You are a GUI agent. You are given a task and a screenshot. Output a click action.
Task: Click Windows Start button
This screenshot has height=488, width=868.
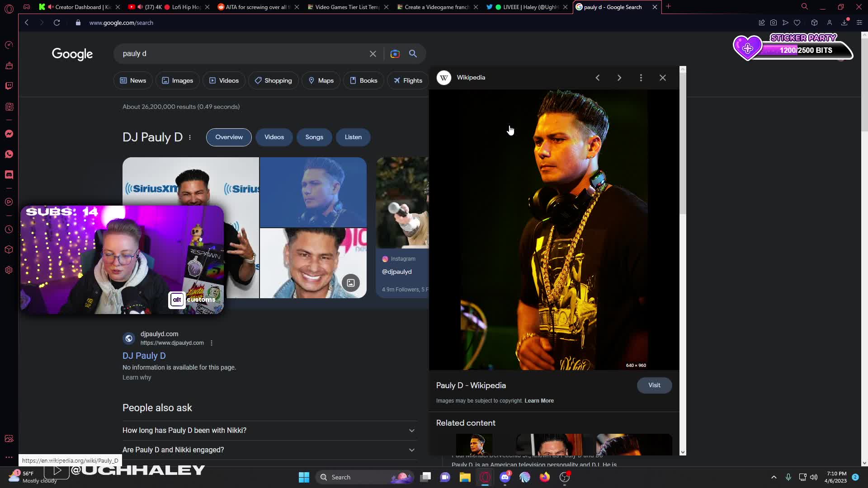(x=304, y=477)
